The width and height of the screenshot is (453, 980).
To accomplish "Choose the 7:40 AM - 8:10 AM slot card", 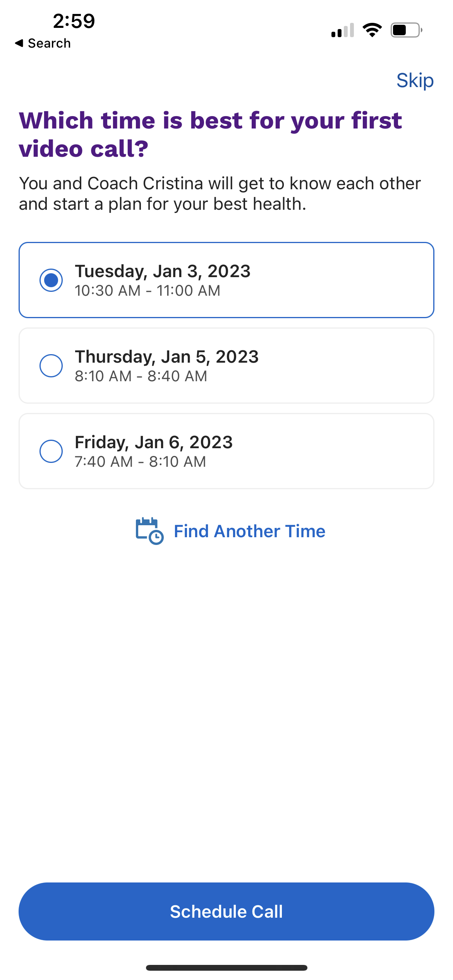I will coord(226,451).
